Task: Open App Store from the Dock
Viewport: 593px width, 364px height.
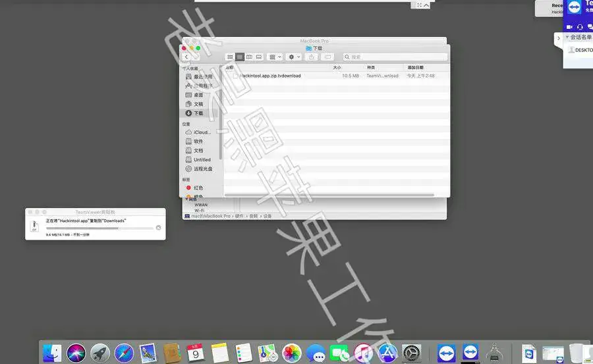Action: pos(387,353)
